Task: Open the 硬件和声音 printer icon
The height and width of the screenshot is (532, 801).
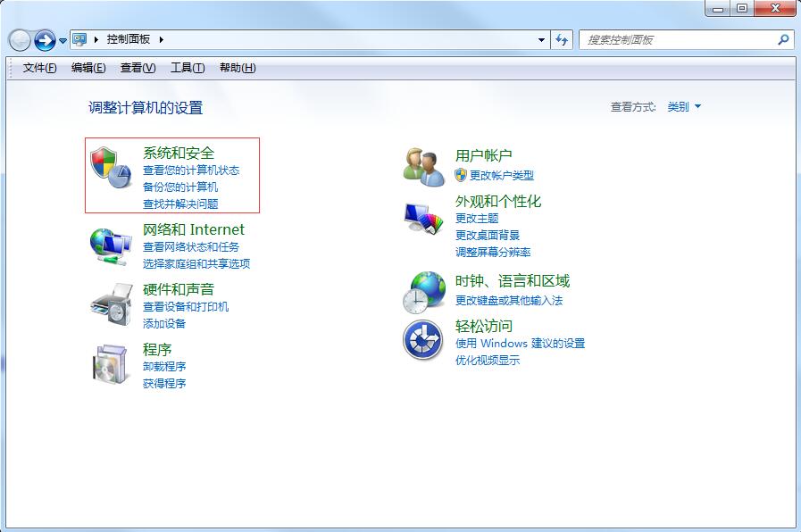Action: click(x=112, y=304)
